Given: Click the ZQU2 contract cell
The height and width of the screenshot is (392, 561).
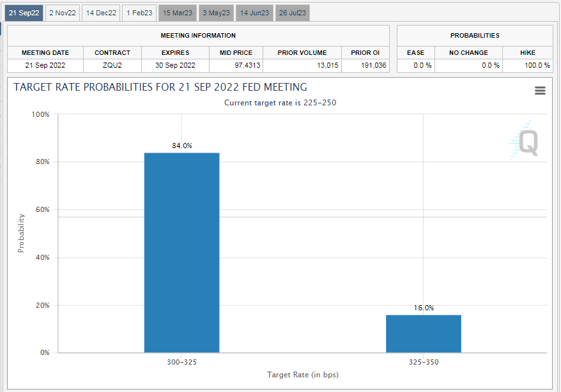Looking at the screenshot, I should [112, 65].
